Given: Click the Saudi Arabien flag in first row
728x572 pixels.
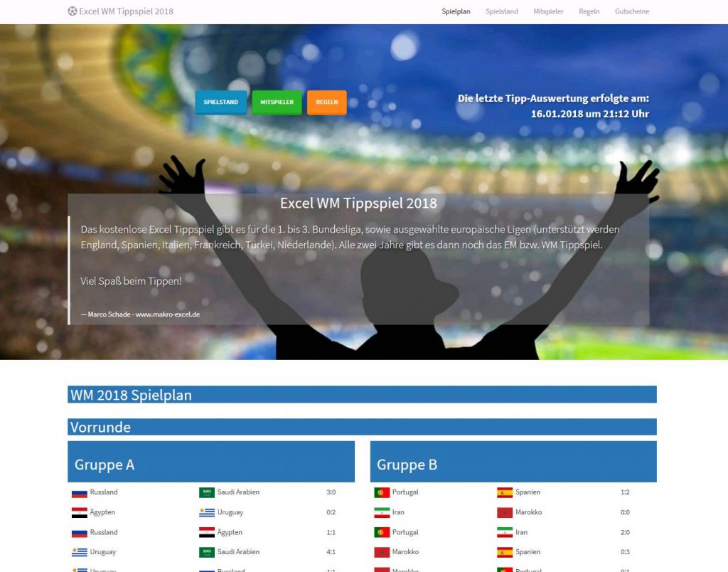Looking at the screenshot, I should 207,492.
